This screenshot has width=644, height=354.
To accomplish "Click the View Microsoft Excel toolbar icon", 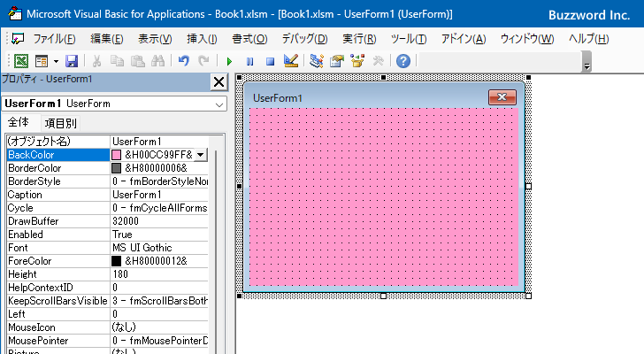I will (x=22, y=61).
